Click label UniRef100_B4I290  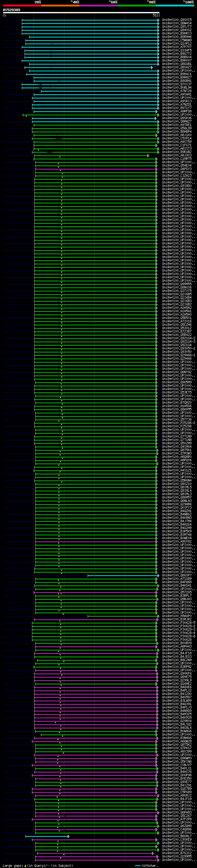pyautogui.click(x=177, y=694)
